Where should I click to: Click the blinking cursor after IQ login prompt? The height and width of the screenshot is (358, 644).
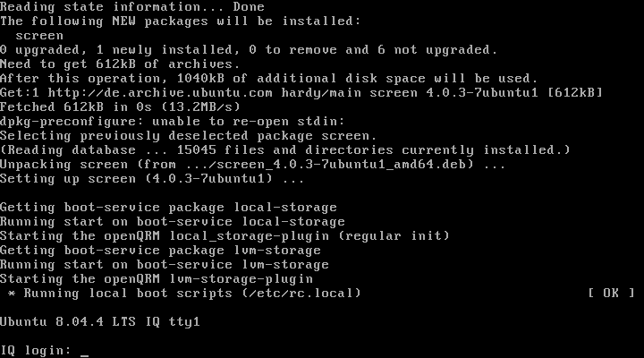point(85,352)
